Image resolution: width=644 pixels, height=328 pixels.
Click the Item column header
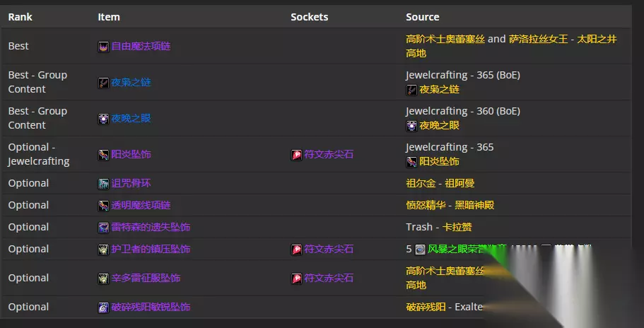pos(109,17)
